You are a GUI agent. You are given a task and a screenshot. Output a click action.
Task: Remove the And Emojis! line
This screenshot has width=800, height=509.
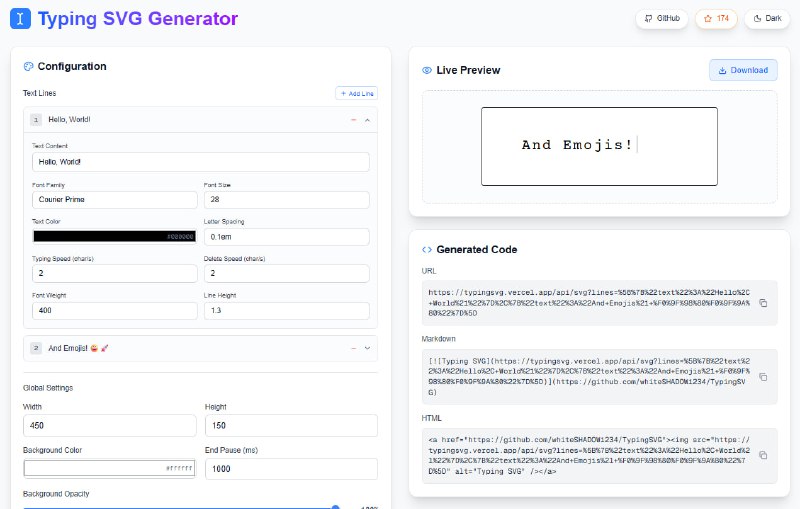pos(353,348)
